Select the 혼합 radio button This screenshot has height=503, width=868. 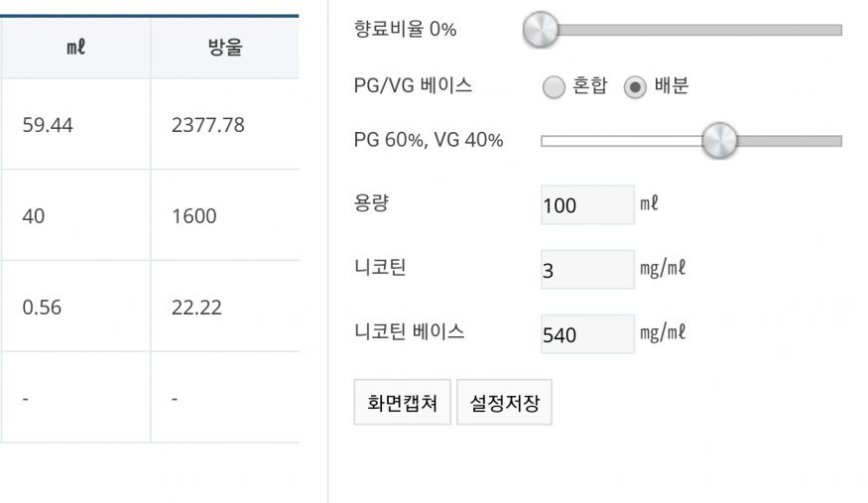[554, 87]
